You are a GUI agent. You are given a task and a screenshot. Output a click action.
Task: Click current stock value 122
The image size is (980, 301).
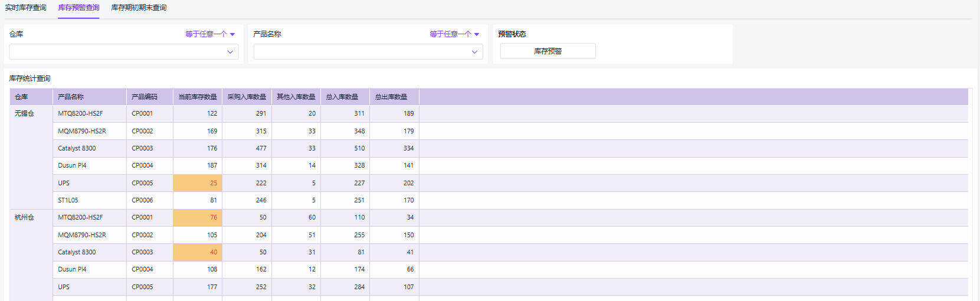coord(198,113)
